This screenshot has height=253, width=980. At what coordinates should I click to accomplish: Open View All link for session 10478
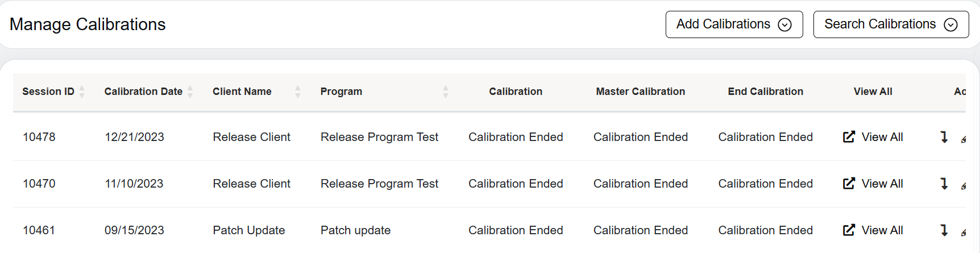click(882, 137)
